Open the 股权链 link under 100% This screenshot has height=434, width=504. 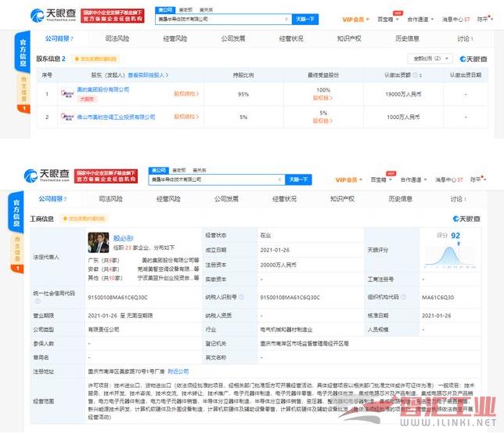point(323,98)
